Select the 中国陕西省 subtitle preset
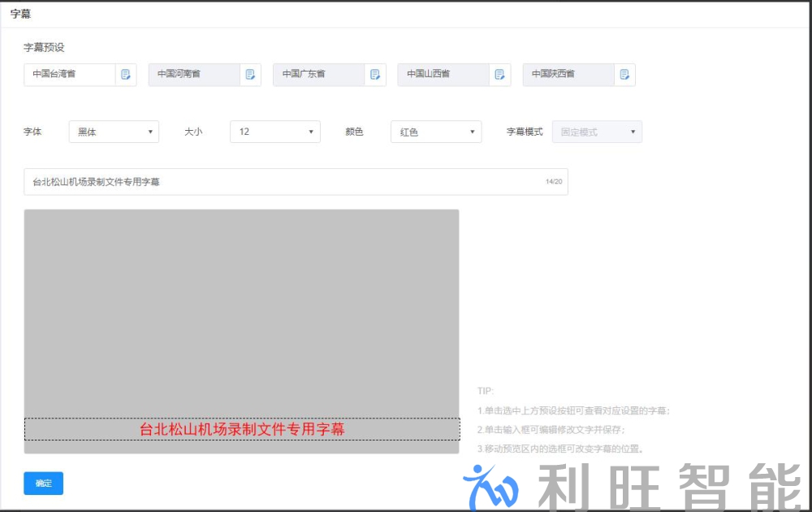The width and height of the screenshot is (812, 512). coord(568,75)
